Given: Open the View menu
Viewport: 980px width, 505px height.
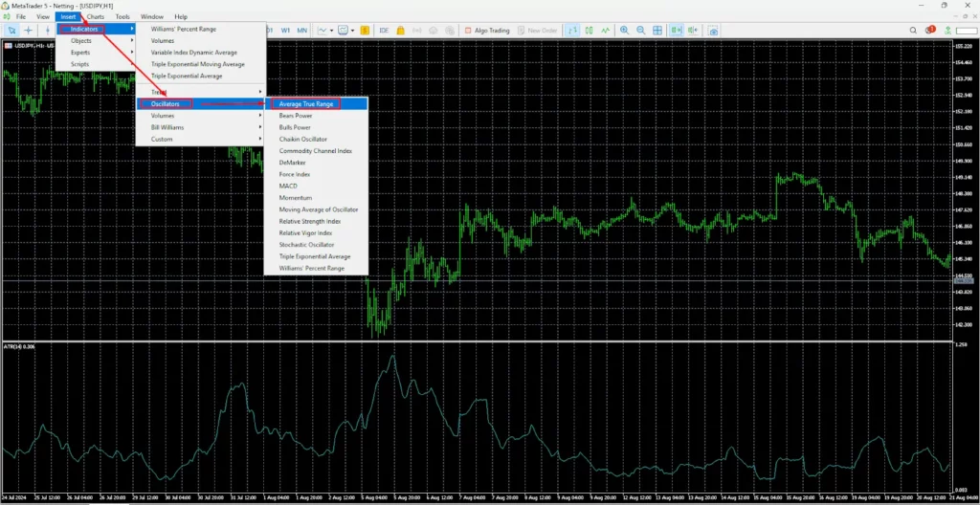Looking at the screenshot, I should [x=43, y=17].
